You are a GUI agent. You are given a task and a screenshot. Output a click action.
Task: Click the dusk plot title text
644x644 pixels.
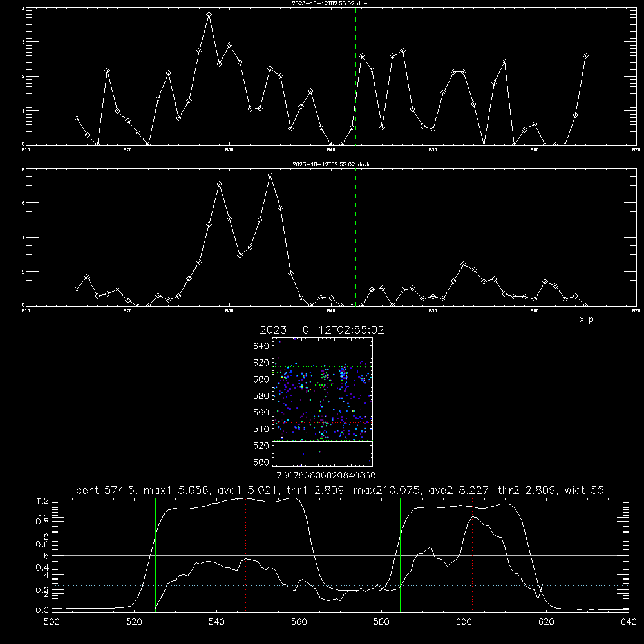[x=331, y=164]
